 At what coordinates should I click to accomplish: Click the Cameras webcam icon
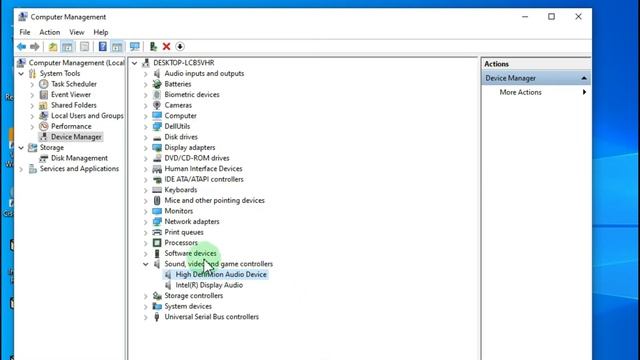click(157, 105)
